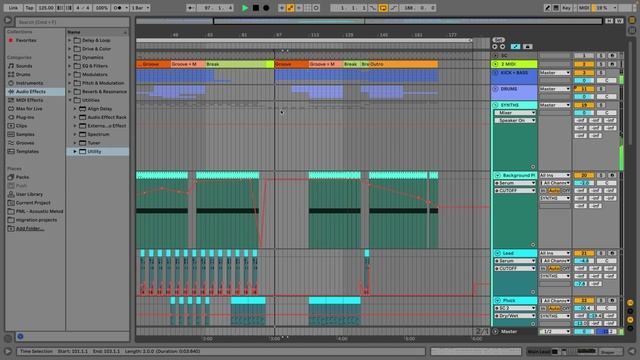Click the Add Folder link
Image resolution: width=640 pixels, height=360 pixels.
(x=30, y=229)
